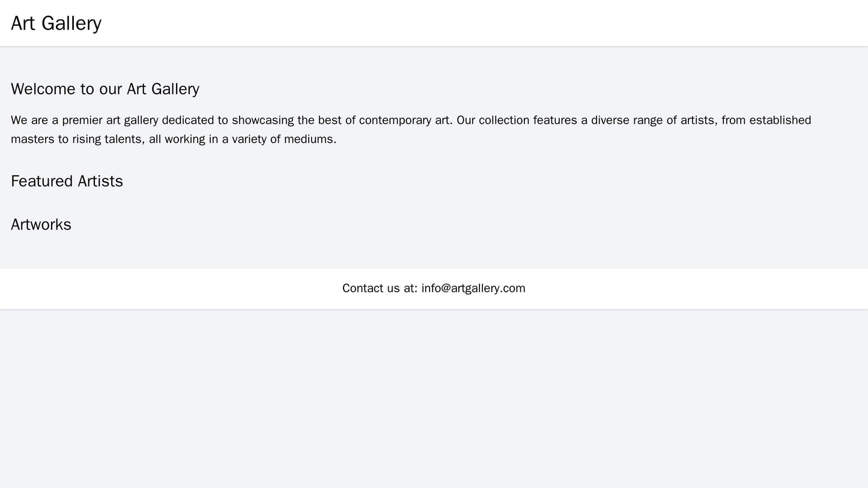Viewport: 868px width, 488px height.
Task: Click the "Art Gallery" header title
Action: pos(56,23)
